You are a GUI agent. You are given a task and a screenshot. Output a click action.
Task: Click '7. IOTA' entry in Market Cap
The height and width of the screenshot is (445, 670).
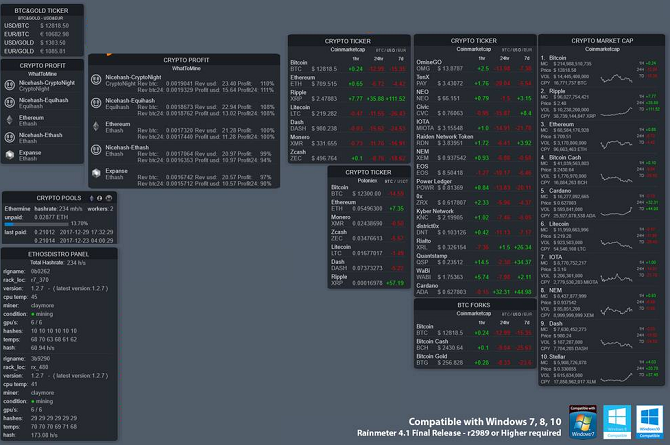point(599,270)
